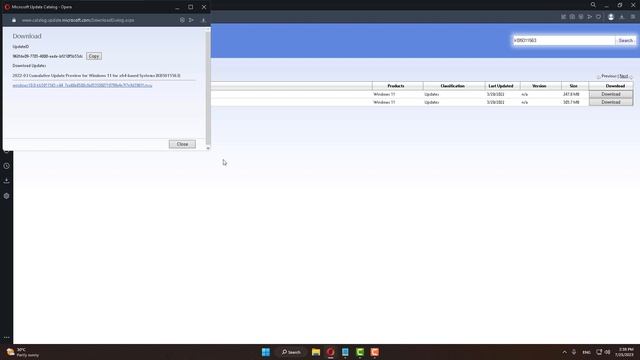Open the blue app icon in the taskbar
Screen dimensions: 640x360
pos(345,352)
